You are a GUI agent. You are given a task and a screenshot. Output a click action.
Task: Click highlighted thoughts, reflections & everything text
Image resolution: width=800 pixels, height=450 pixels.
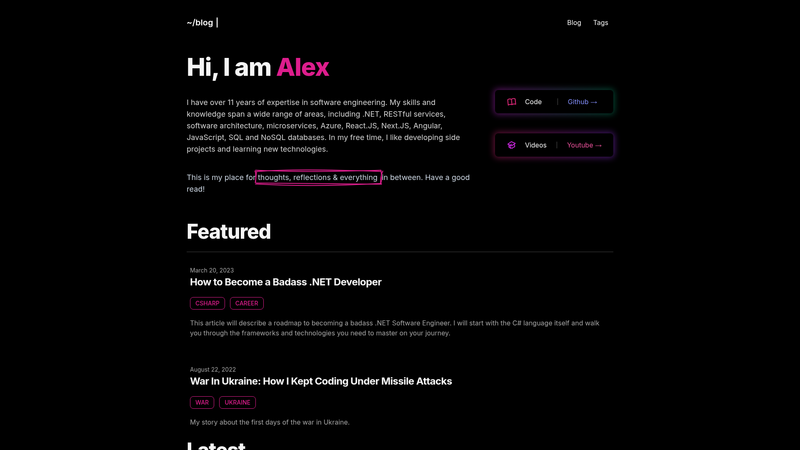point(318,178)
